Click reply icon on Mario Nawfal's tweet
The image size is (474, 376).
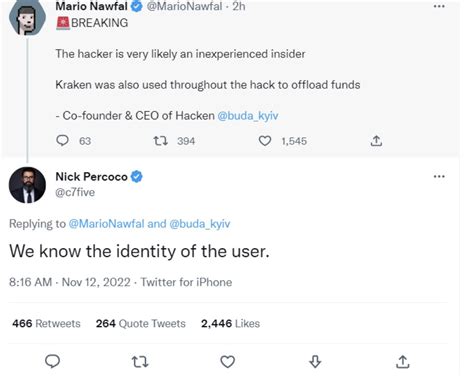[x=62, y=141]
